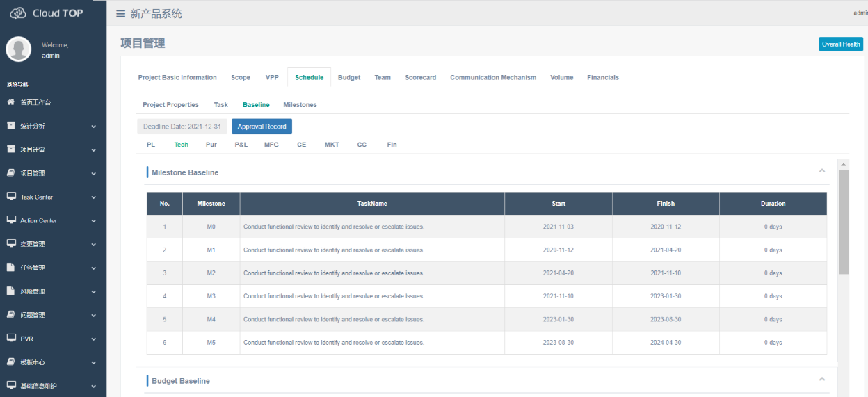Expand the Task Center chevron
Screen dimensions: 868x397
[94, 197]
